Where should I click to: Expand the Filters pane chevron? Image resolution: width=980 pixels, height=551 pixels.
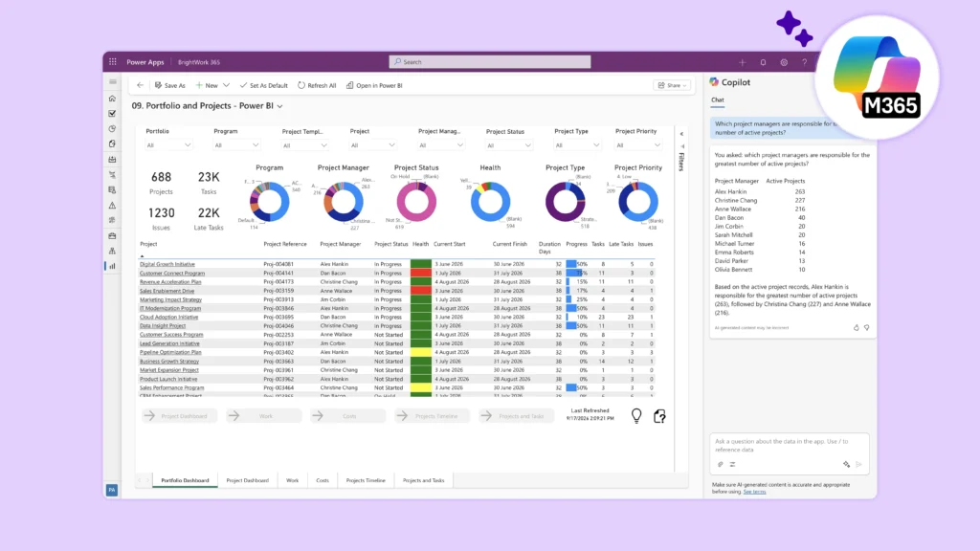coord(681,134)
